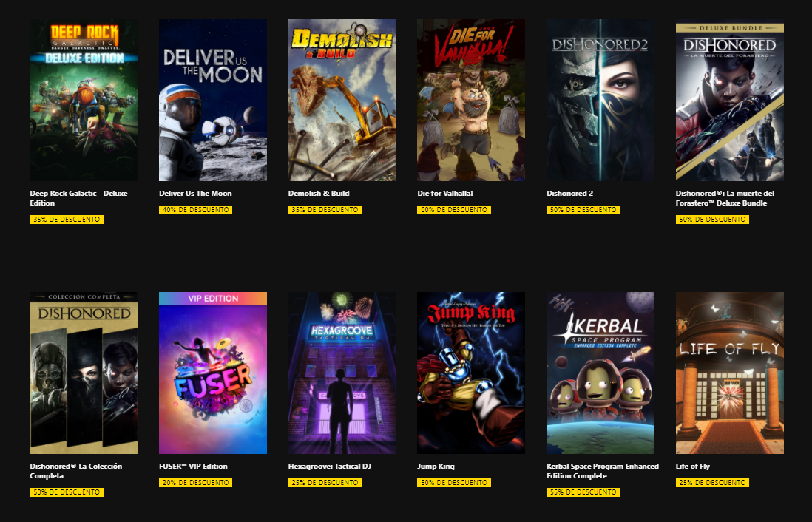The image size is (812, 522).
Task: Open Kerbal Space Program cover image
Action: 600,373
